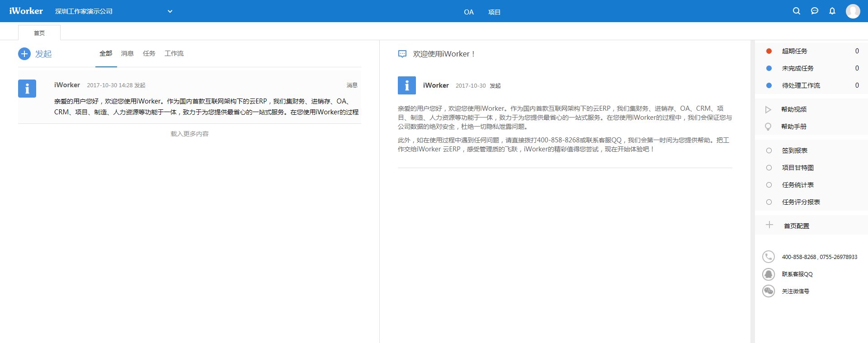Click the circle icon beside 项目甘特图
This screenshot has width=868, height=343.
pos(769,168)
